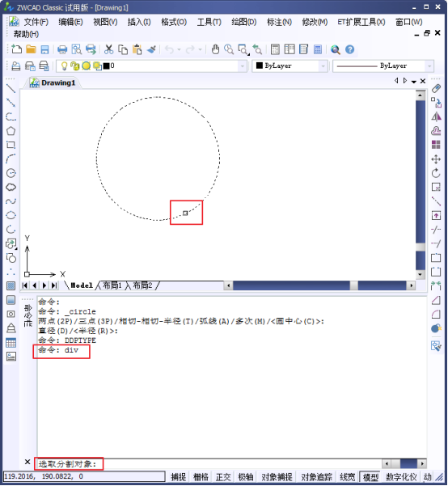Open the Print Preview icon

77,49
